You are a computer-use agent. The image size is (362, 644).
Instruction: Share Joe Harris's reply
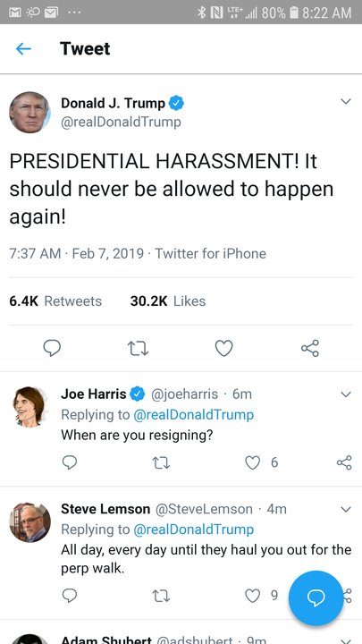pos(344,462)
